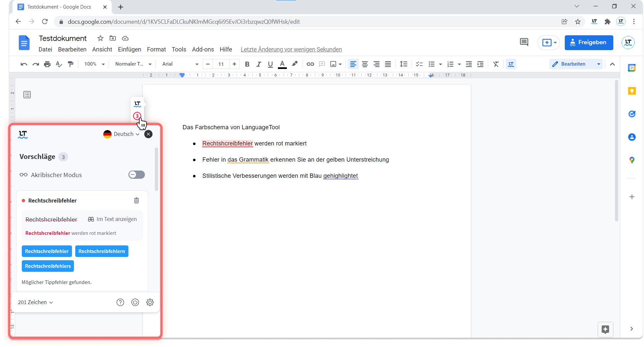Select the Paint format roller tool

pyautogui.click(x=71, y=64)
